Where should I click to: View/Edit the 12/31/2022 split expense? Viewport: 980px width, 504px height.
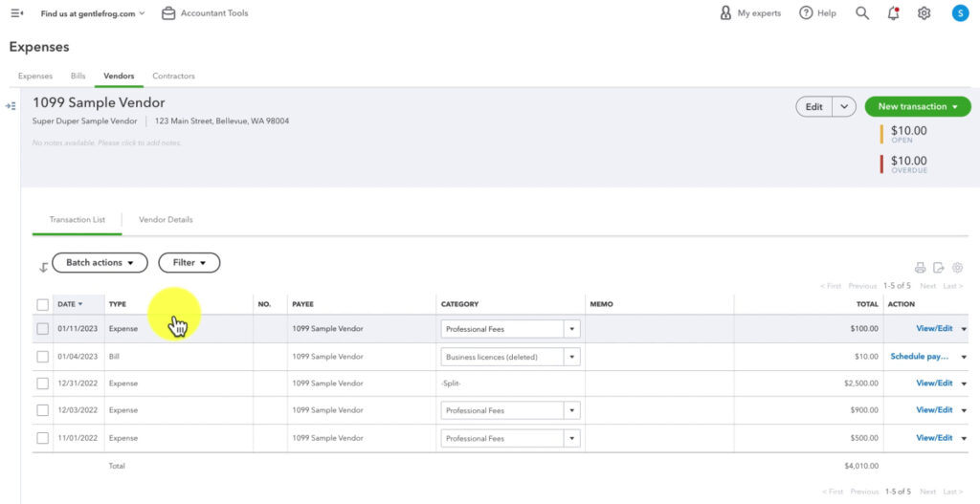pos(934,383)
